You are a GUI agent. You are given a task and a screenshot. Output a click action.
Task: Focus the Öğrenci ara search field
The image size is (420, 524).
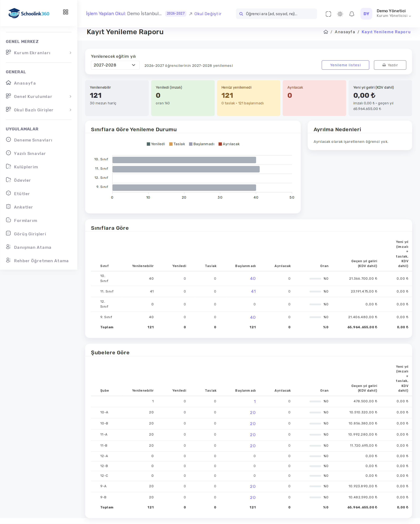(x=276, y=14)
